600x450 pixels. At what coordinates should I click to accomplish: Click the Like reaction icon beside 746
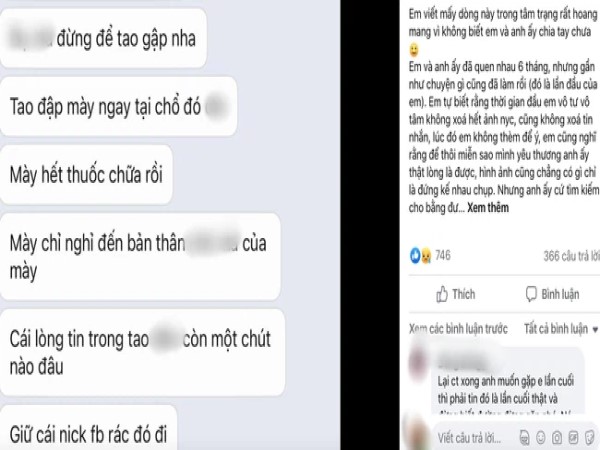point(415,255)
